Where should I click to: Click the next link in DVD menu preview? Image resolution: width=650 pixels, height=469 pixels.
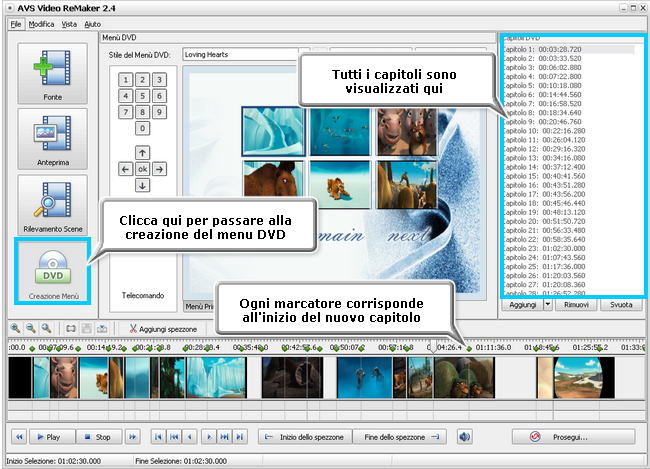coord(407,236)
